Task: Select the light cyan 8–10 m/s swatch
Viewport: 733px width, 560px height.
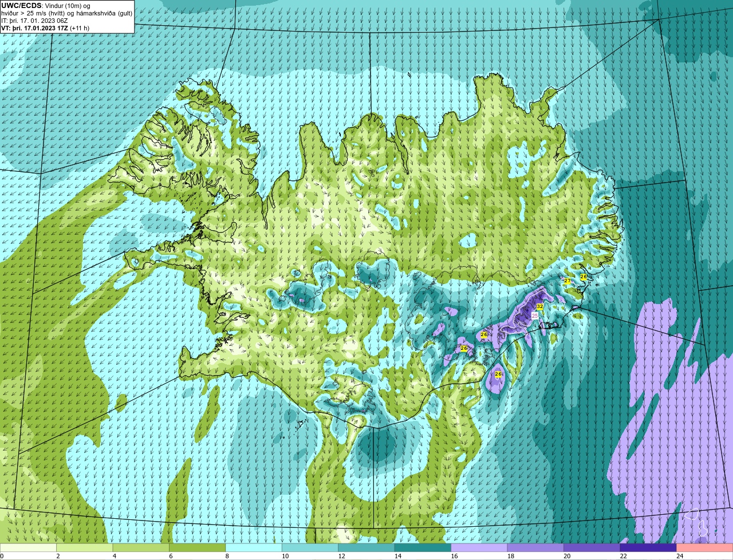Action: [x=254, y=547]
